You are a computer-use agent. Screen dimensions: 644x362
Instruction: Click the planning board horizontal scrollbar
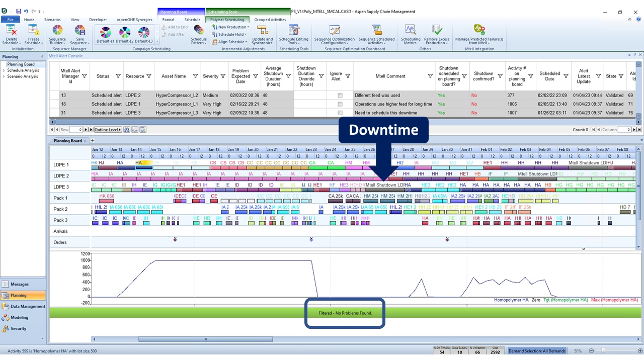[x=205, y=339]
